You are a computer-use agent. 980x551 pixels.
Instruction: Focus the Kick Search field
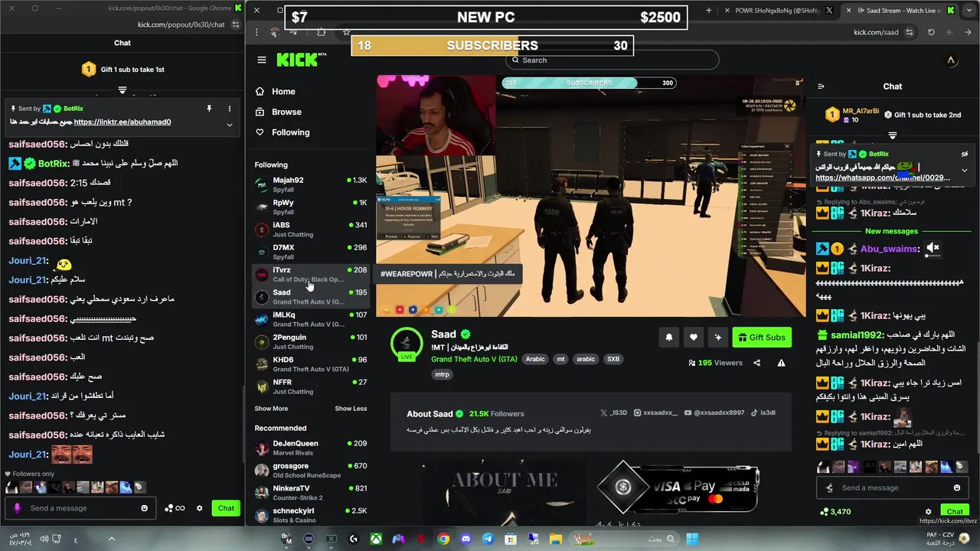coord(612,60)
